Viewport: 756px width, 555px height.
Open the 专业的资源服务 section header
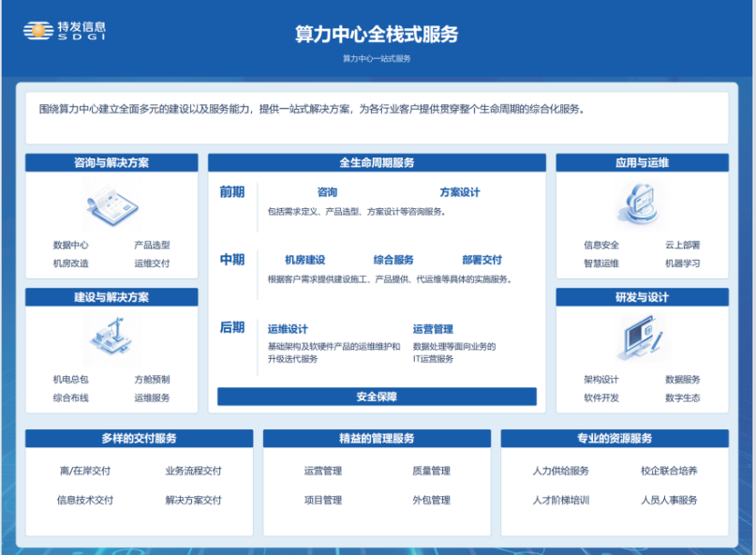click(615, 438)
